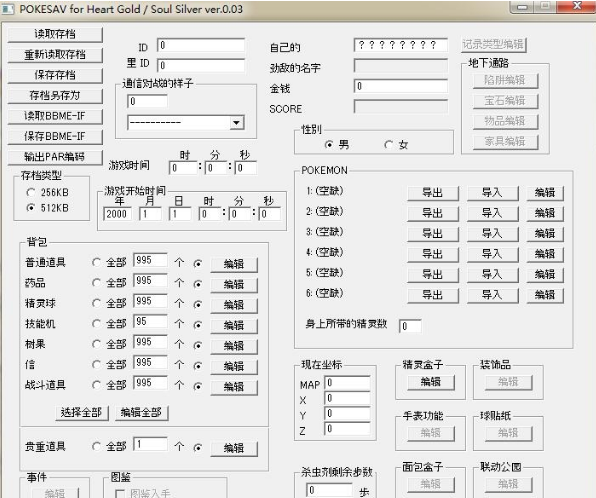Click 导入 for Pokemon slot 1
Screen dimensions: 596x498
tap(492, 193)
